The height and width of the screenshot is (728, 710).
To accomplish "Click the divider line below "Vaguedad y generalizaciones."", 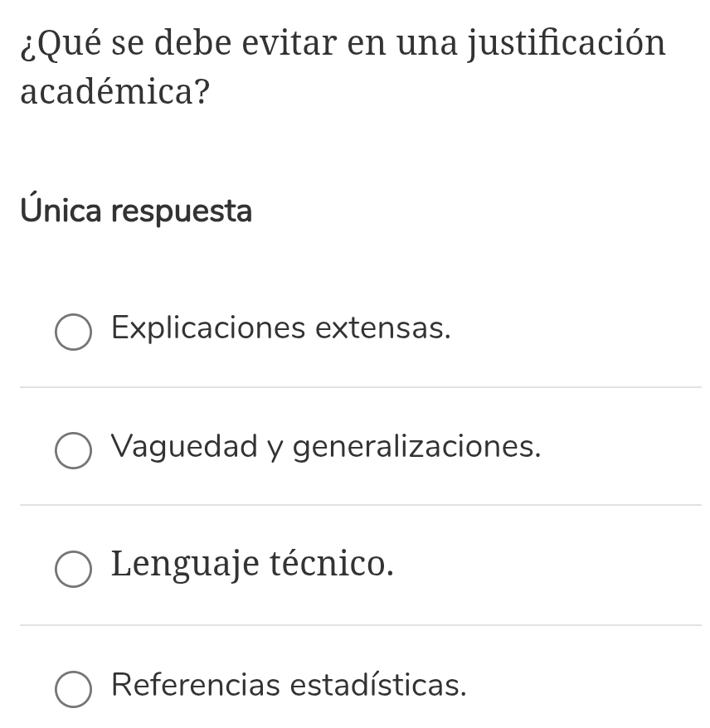I will click(360, 505).
